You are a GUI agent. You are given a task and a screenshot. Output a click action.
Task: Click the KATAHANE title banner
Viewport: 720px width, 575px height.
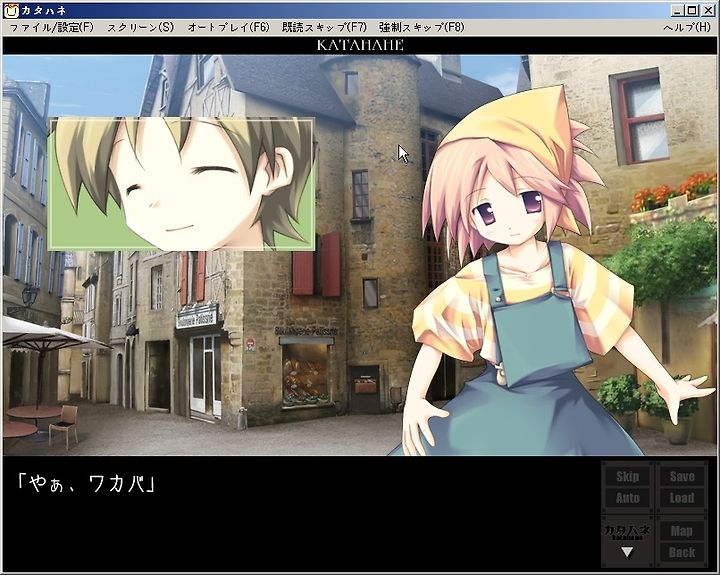pos(360,45)
